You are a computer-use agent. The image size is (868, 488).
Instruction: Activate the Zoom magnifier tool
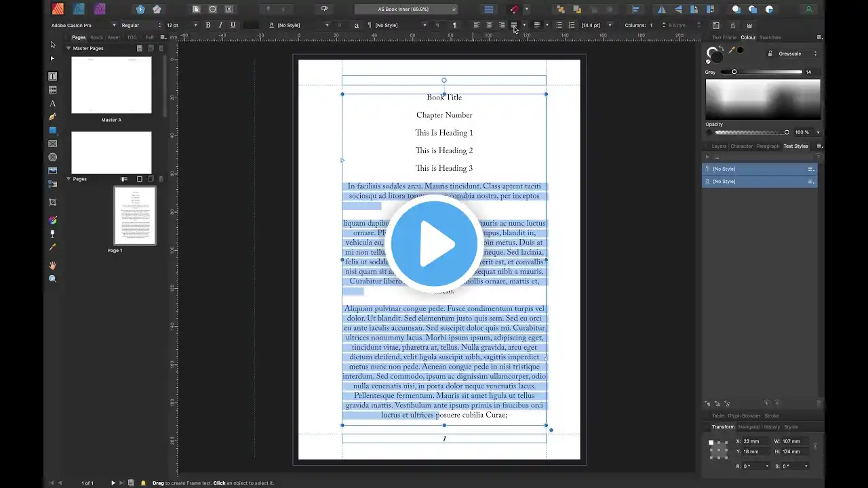(53, 279)
